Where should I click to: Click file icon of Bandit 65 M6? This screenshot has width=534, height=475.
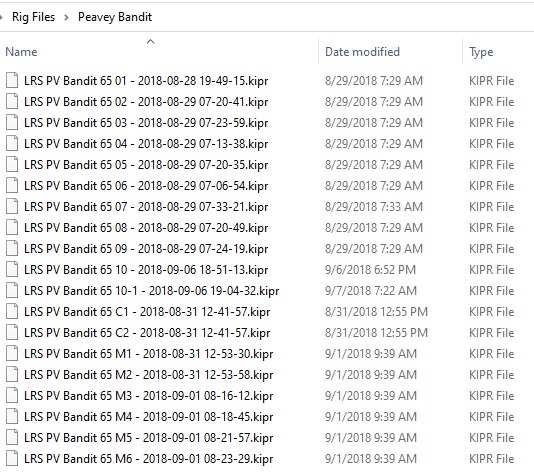[x=12, y=459]
